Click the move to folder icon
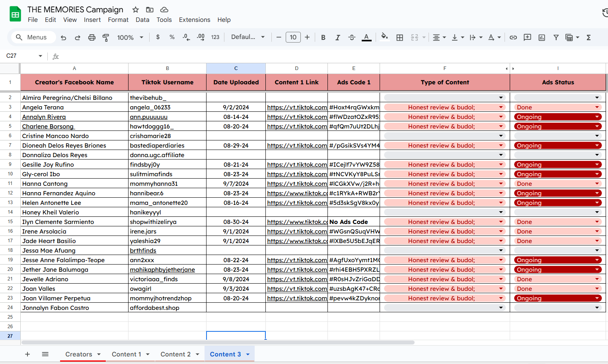 coord(150,10)
